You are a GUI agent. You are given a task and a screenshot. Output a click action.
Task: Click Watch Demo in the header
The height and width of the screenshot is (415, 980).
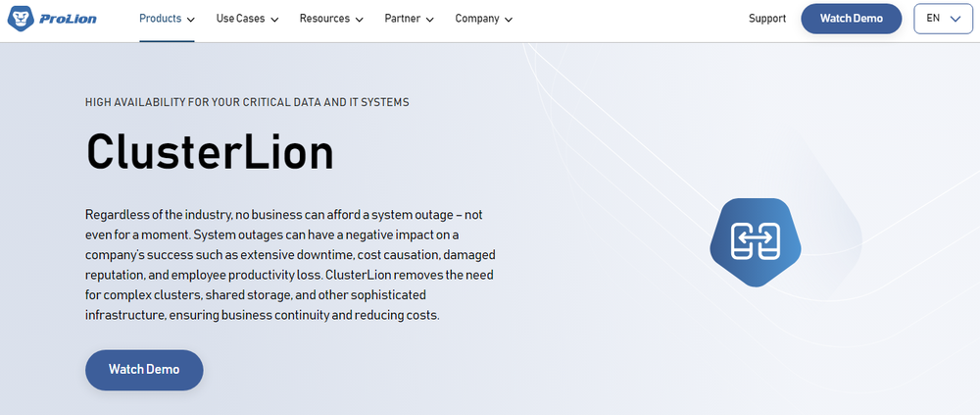point(852,19)
